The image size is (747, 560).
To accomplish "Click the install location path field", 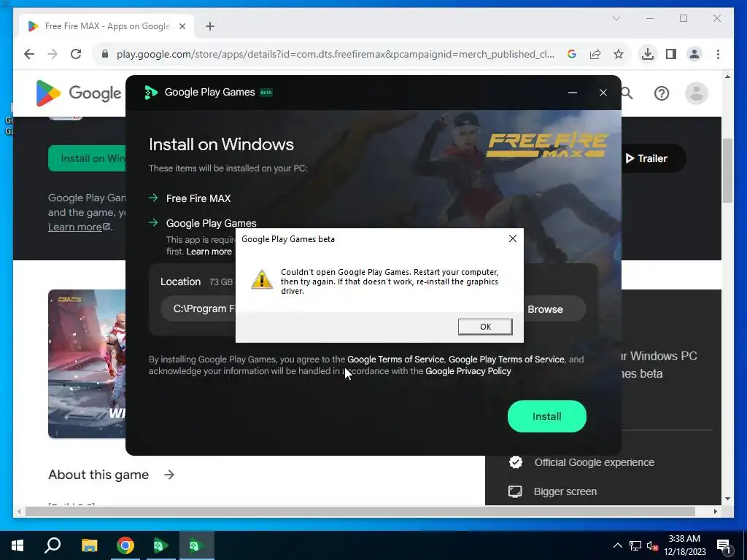I will click(198, 308).
